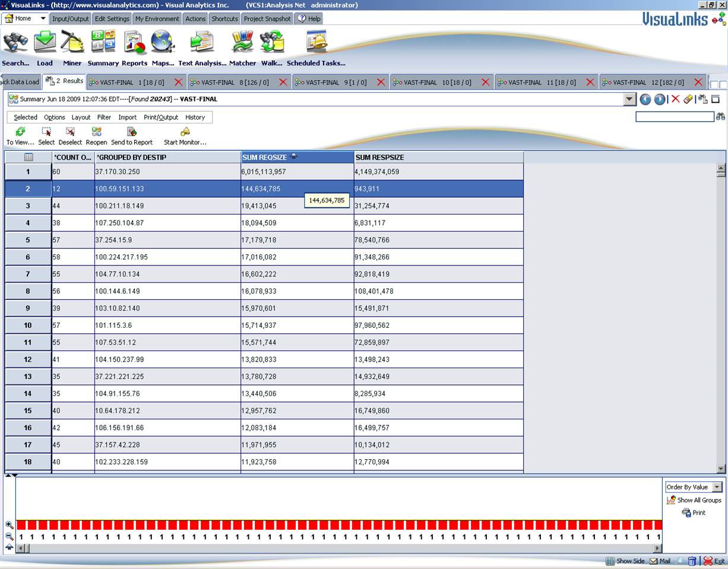Go to previous result with back arrow
This screenshot has height=569, width=728.
[x=645, y=99]
